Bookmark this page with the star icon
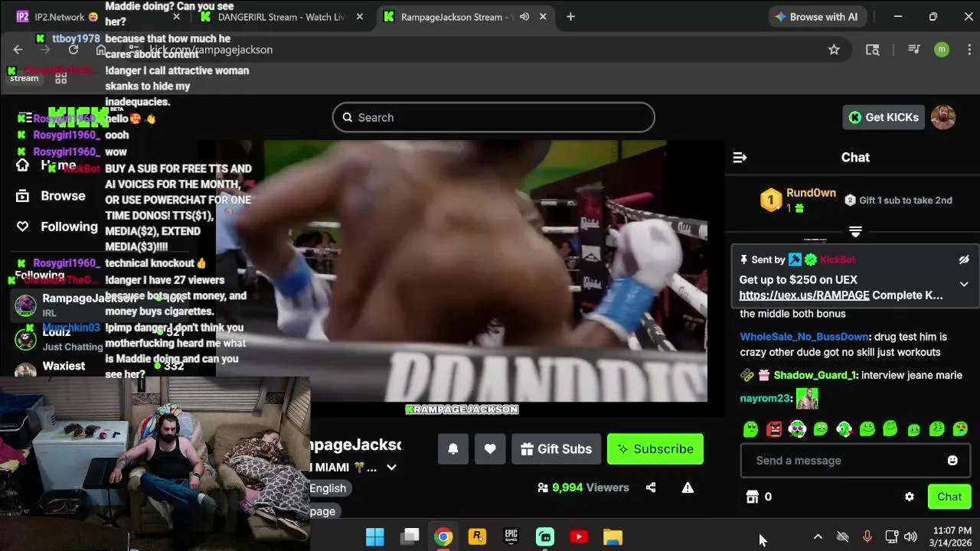The image size is (980, 551). click(834, 50)
